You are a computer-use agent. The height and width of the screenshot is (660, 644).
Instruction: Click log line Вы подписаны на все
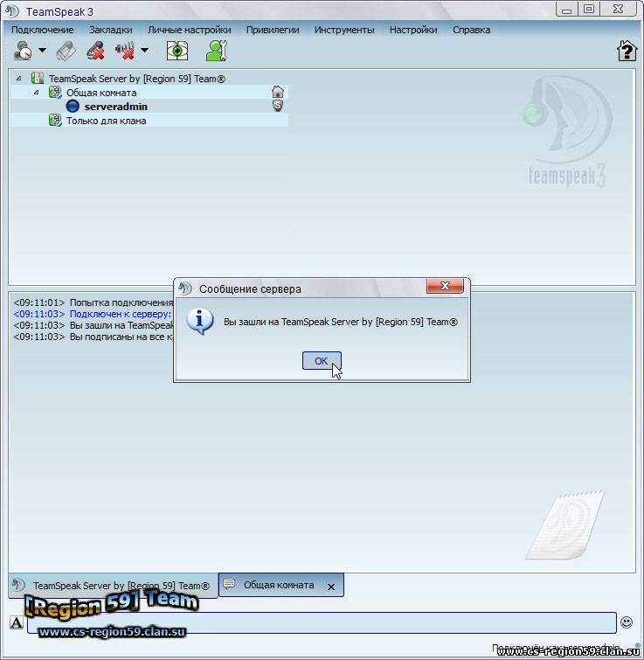click(93, 337)
